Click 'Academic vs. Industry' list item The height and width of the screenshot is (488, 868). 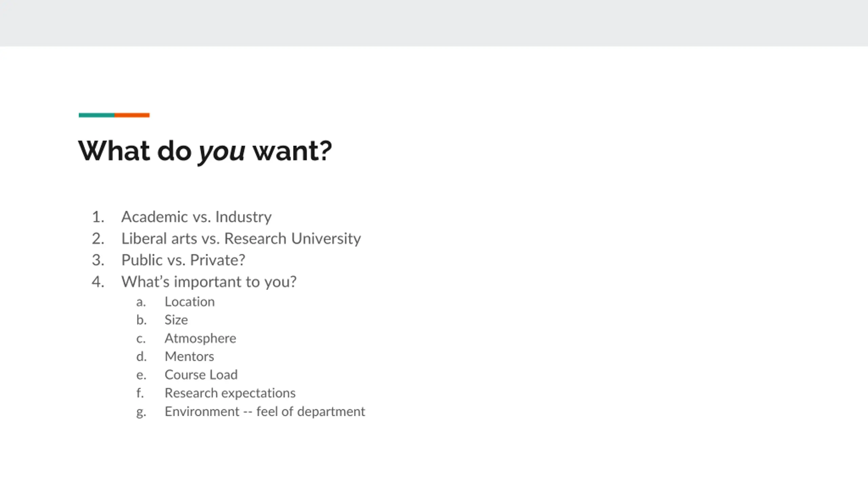[196, 217]
